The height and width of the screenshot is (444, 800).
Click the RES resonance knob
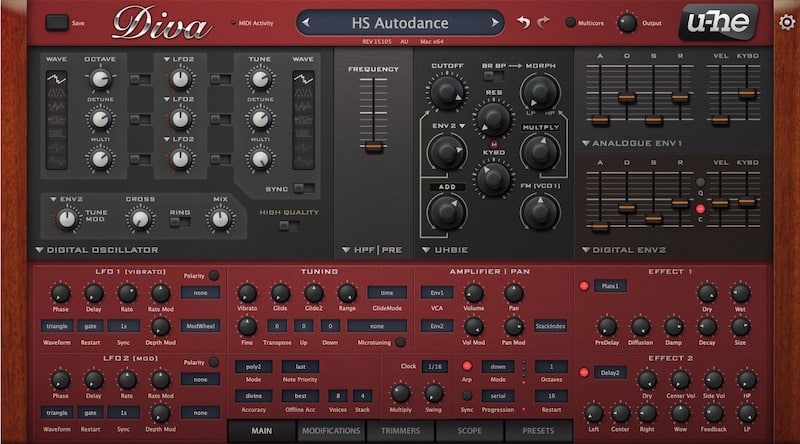pyautogui.click(x=493, y=118)
